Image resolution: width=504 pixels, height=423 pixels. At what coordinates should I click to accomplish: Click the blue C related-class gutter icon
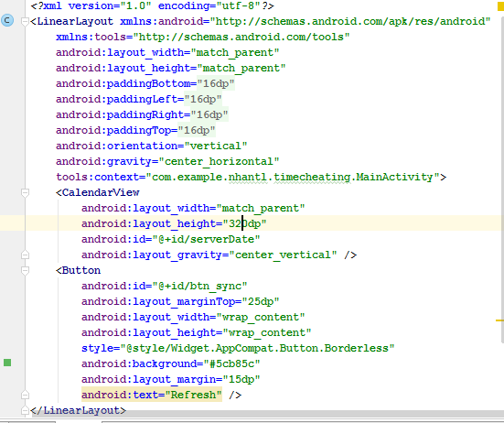tap(7, 20)
